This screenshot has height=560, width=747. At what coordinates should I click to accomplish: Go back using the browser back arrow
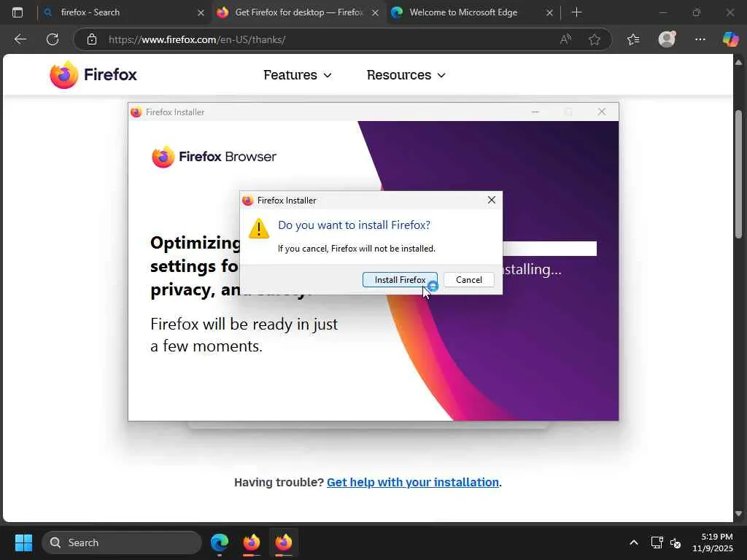(x=20, y=39)
